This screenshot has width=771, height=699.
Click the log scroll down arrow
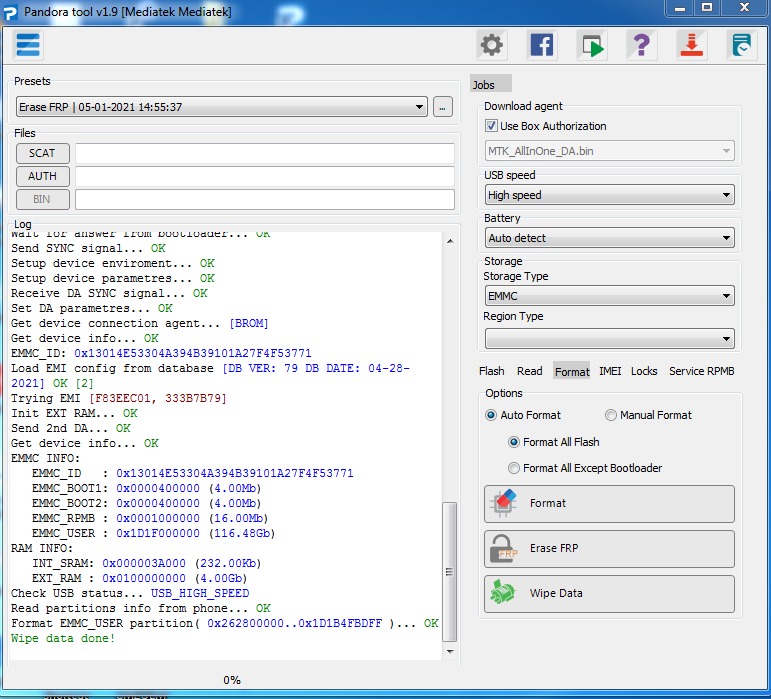[449, 651]
